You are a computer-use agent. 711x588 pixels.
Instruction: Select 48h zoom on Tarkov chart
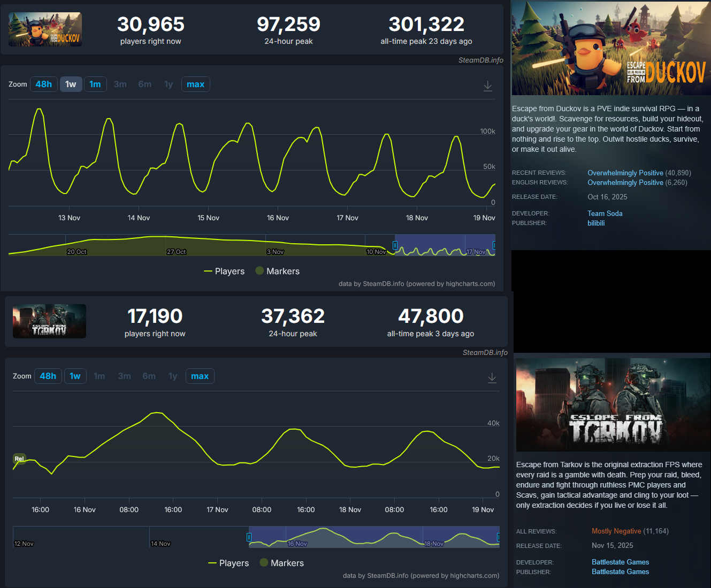click(x=48, y=376)
